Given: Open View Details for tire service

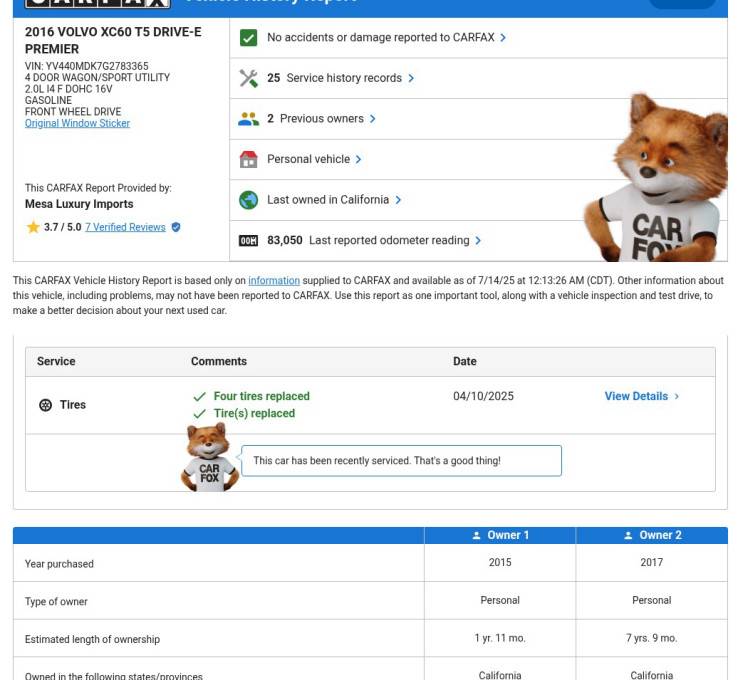Looking at the screenshot, I should click(642, 396).
